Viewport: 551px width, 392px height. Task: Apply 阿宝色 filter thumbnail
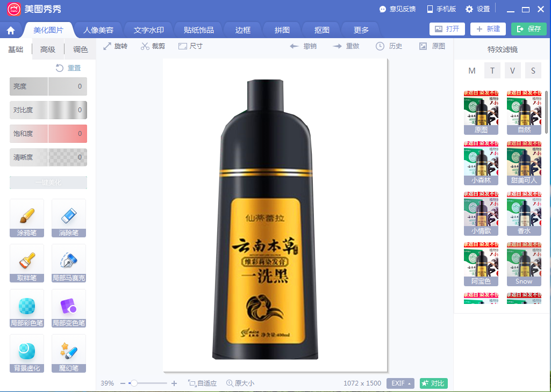481,264
